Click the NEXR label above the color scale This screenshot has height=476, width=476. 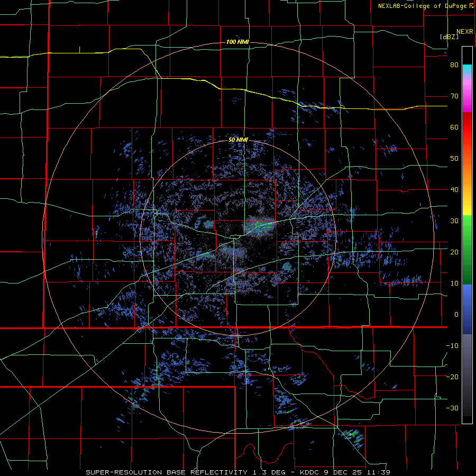tap(464, 32)
